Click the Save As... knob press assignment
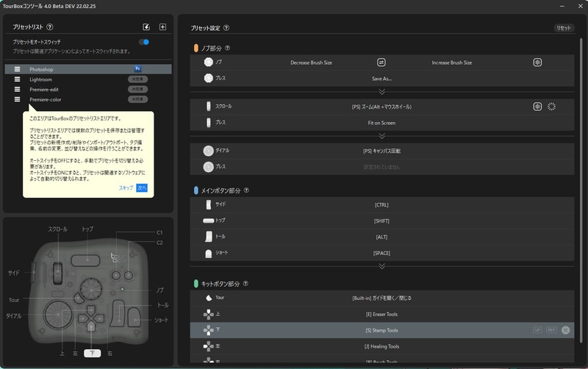The image size is (588, 369). (381, 79)
